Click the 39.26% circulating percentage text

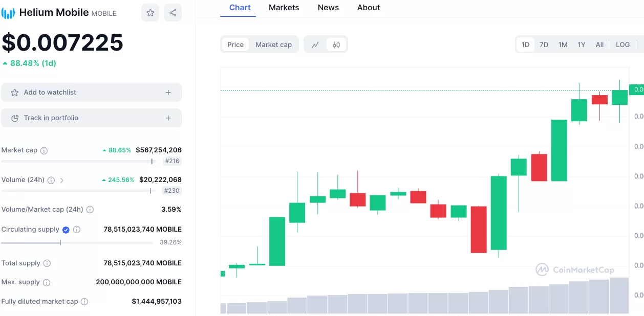coord(170,242)
